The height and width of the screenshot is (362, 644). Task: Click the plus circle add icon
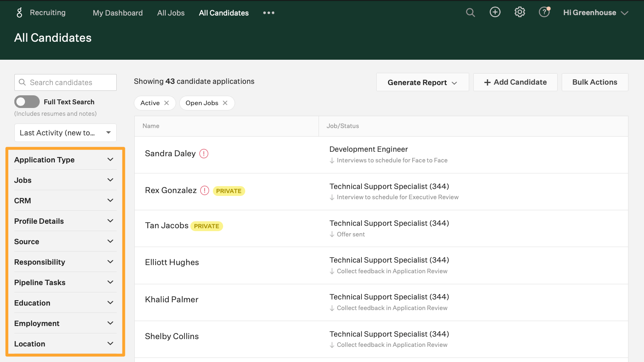(x=495, y=12)
